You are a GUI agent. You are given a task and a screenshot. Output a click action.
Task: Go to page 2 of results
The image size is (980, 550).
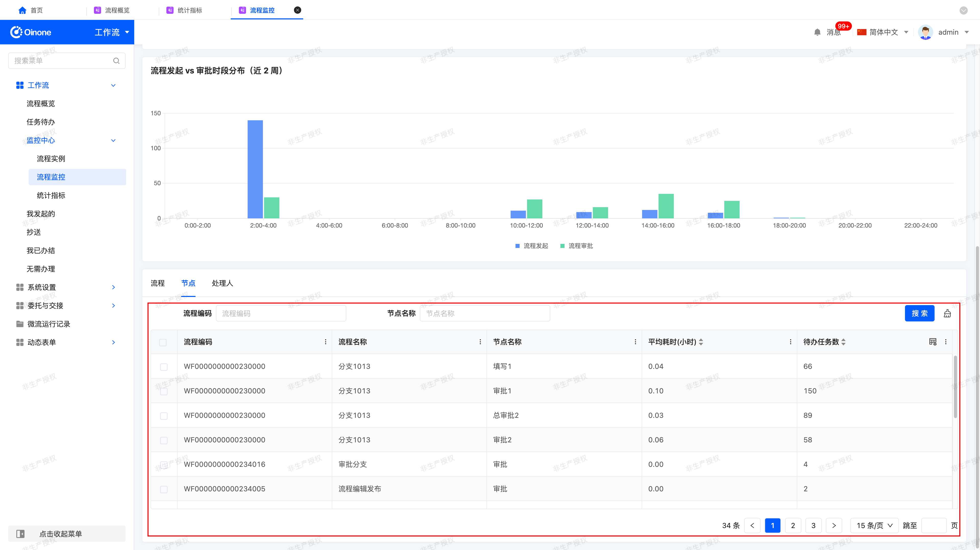point(793,525)
